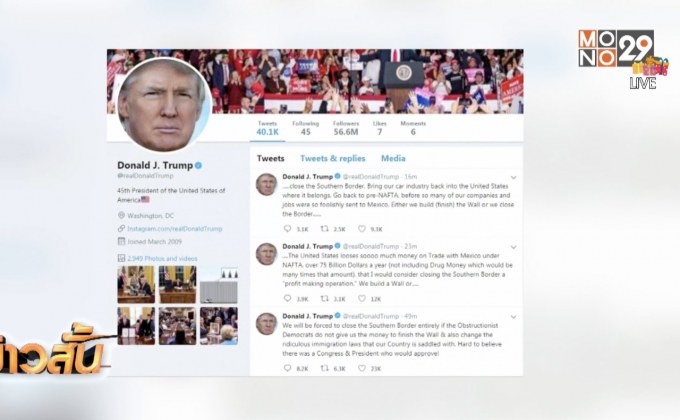680x420 pixels.
Task: Open the first Oval Office photo thumbnail
Action: (x=136, y=285)
